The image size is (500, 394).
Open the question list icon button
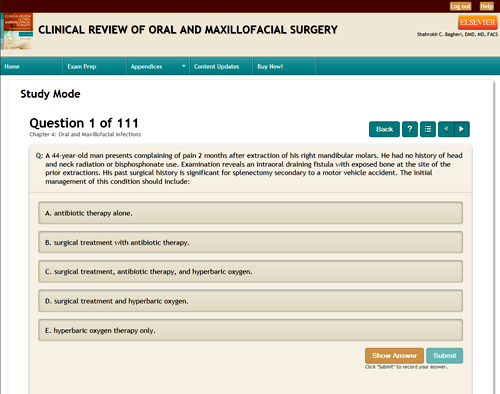click(x=428, y=129)
